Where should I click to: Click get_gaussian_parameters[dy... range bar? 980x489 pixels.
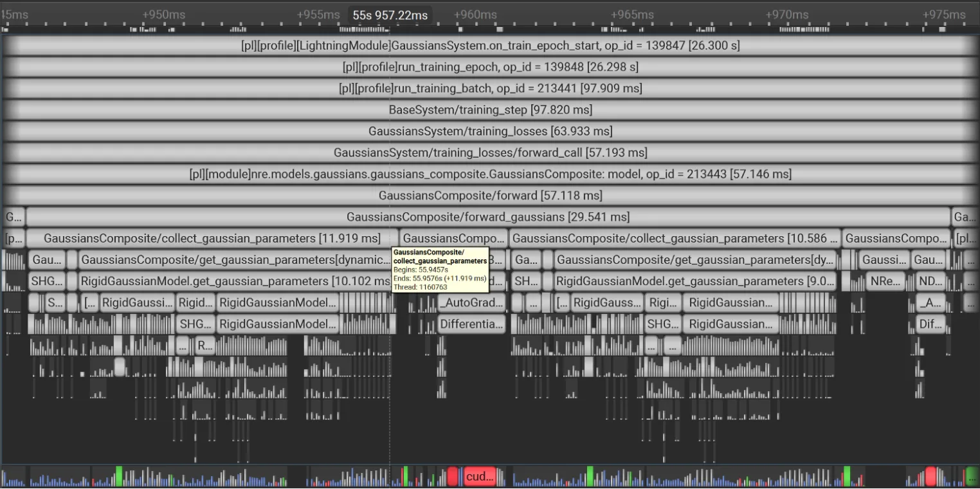[x=696, y=260]
